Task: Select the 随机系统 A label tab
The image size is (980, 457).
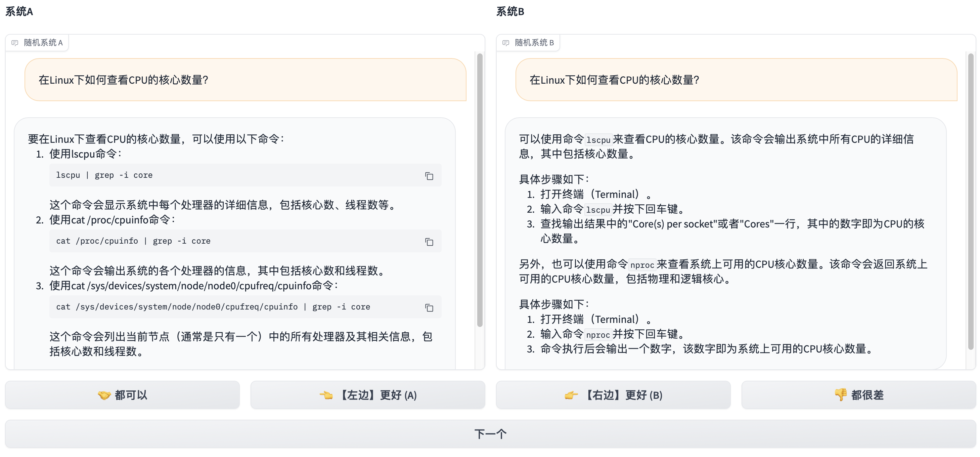Action: [x=43, y=43]
